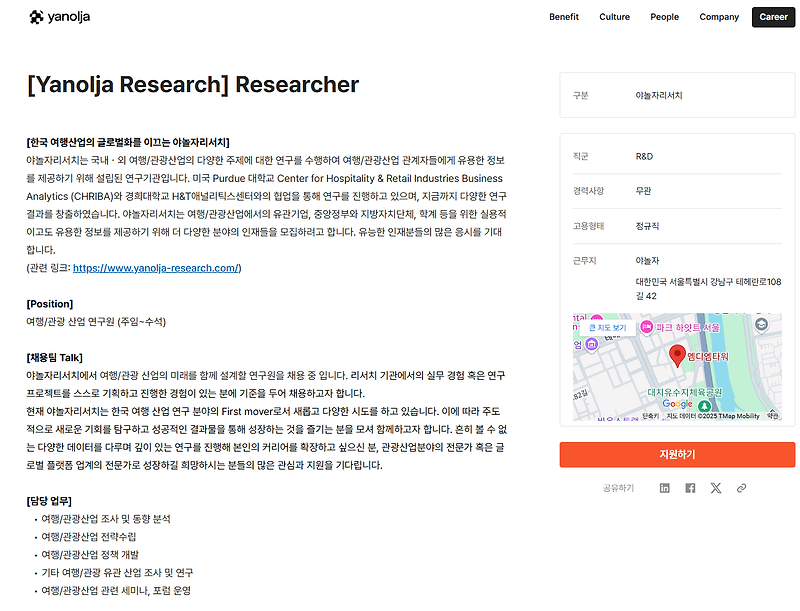This screenshot has width=800, height=611.
Task: Open the 약관 terms link on map
Action: click(772, 415)
